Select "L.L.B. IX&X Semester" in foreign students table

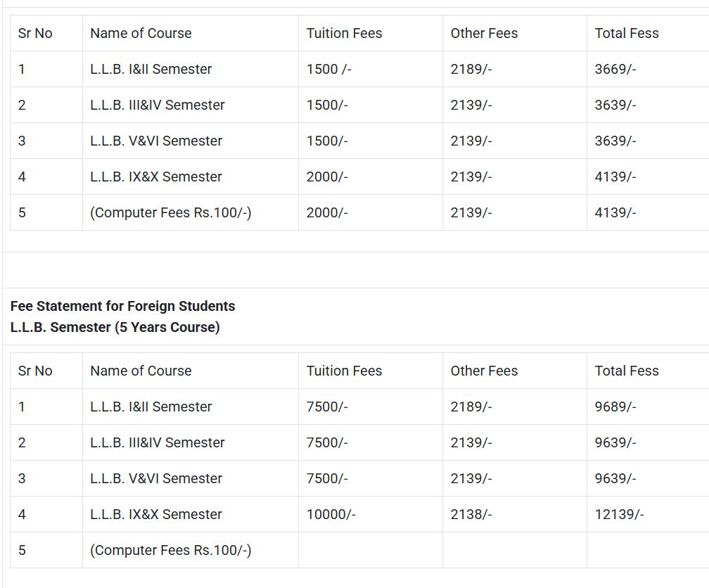pos(156,514)
